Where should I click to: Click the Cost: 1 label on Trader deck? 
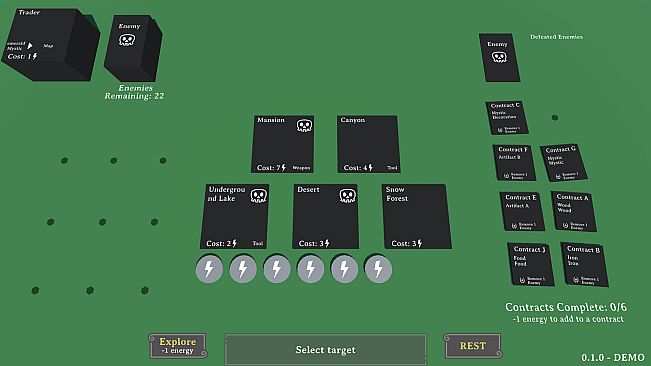click(22, 56)
